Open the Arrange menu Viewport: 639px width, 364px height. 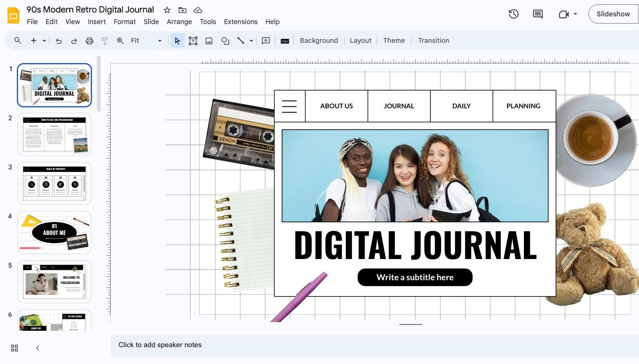click(179, 22)
